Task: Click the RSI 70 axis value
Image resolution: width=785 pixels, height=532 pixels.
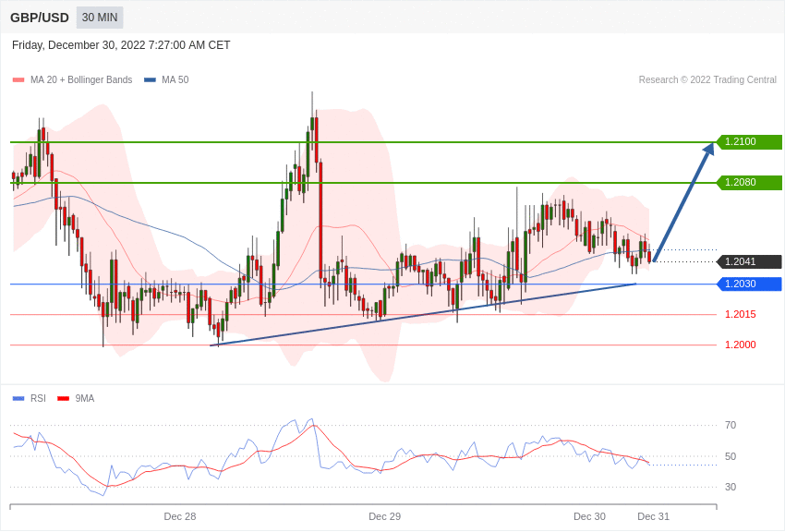Action: click(731, 425)
